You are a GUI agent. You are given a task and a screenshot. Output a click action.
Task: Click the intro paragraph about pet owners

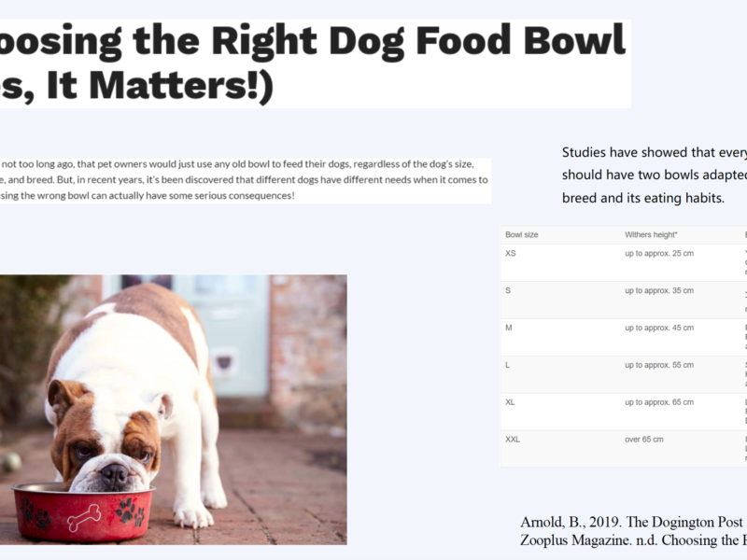244,180
